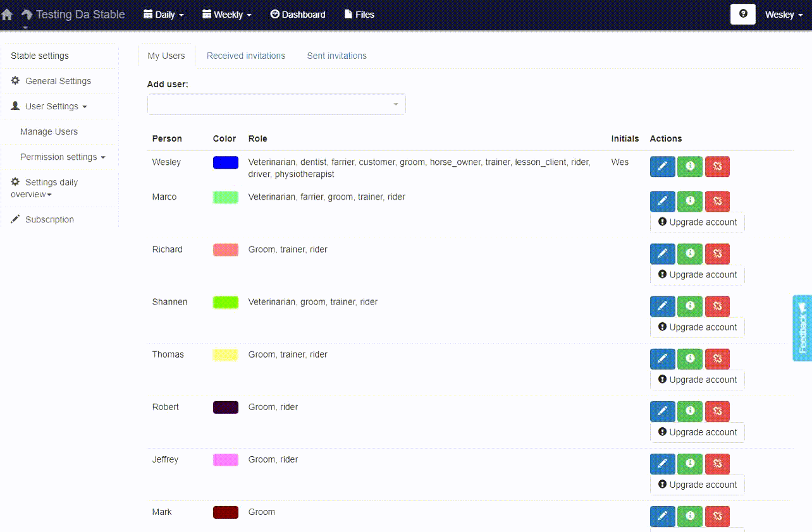
Task: Click Wesley's blue color swatch
Action: tap(226, 162)
